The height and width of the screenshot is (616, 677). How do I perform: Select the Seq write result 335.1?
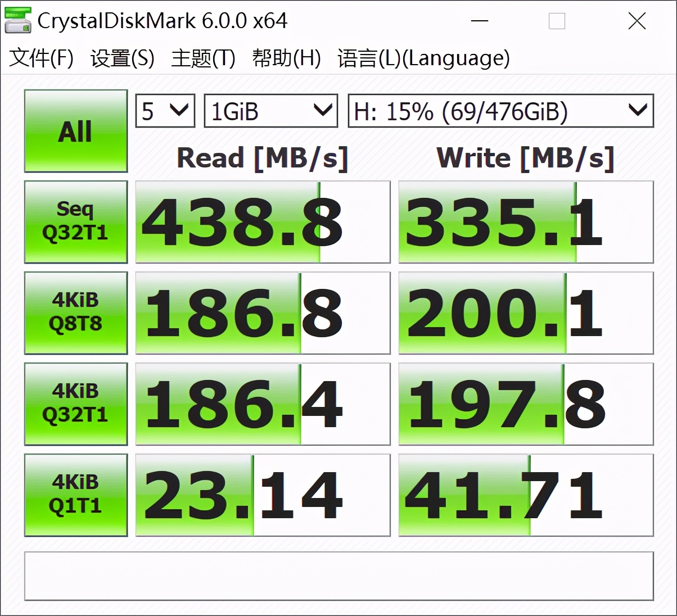click(x=526, y=222)
